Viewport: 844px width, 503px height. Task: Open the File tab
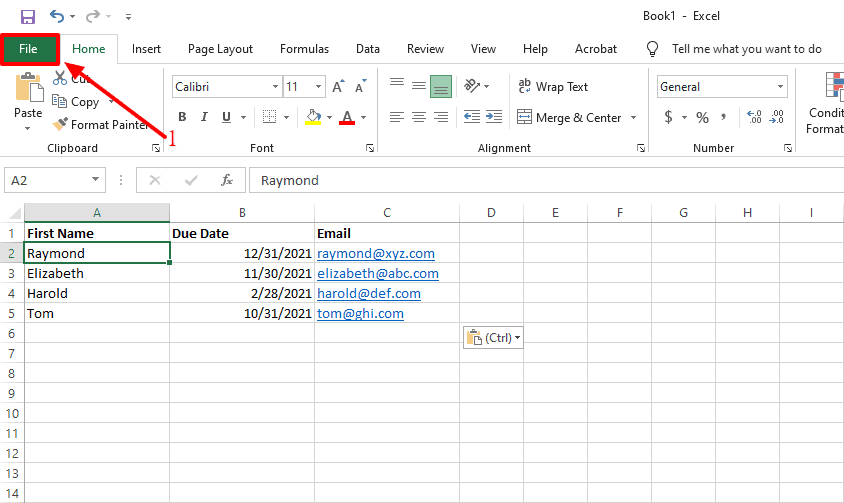tap(29, 49)
